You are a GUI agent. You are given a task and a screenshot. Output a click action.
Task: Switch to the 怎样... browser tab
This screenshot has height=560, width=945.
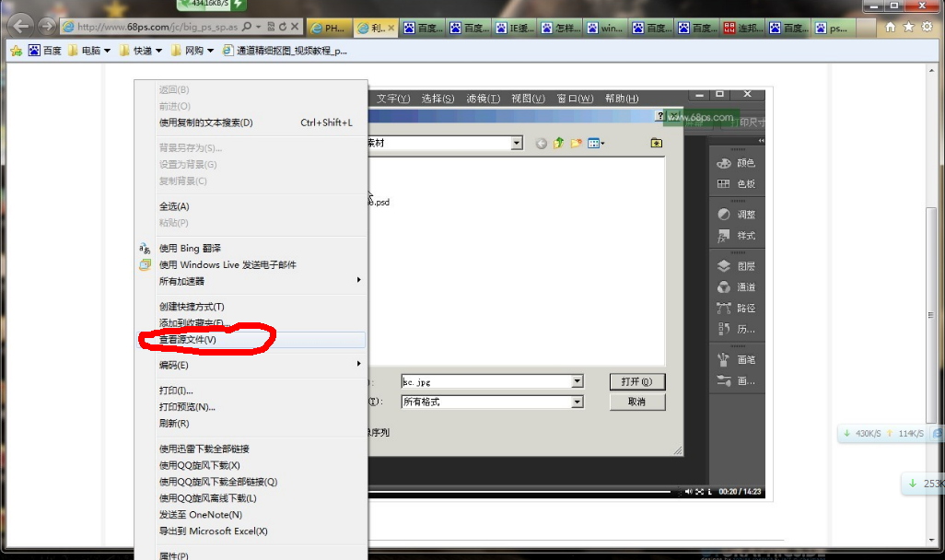tap(561, 28)
